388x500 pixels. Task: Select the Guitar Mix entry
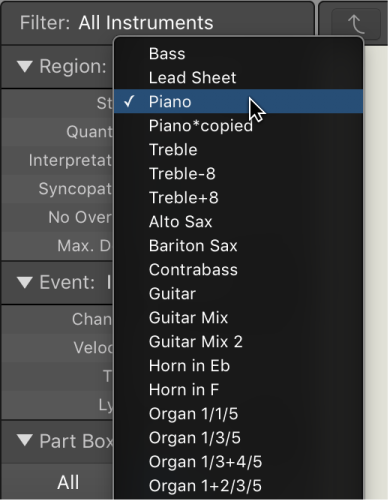click(x=238, y=318)
